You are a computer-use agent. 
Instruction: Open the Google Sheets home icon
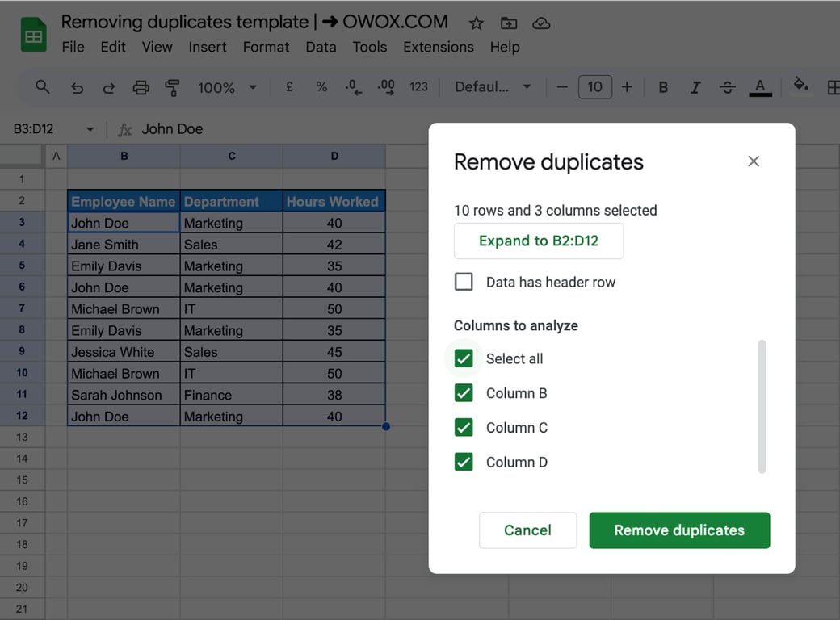33,35
